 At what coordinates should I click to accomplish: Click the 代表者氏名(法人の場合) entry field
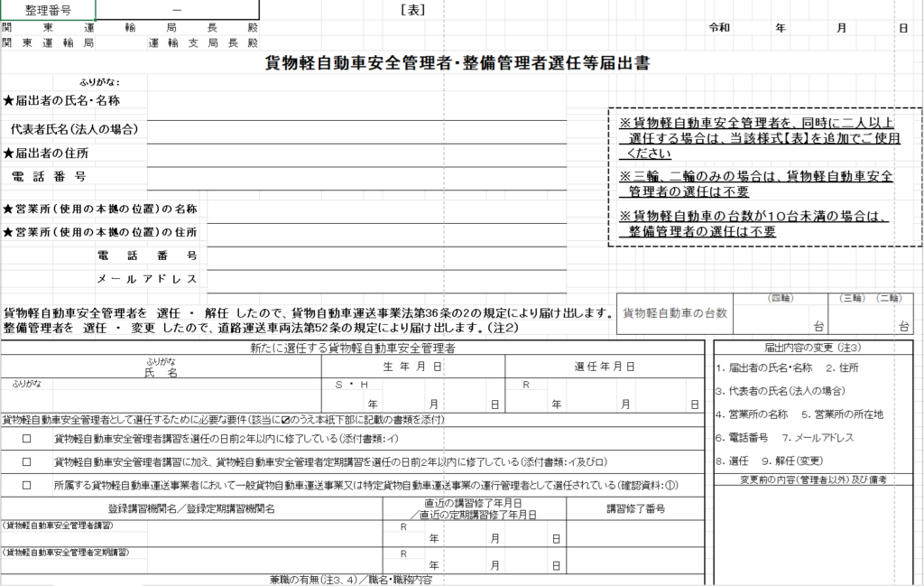pos(356,131)
